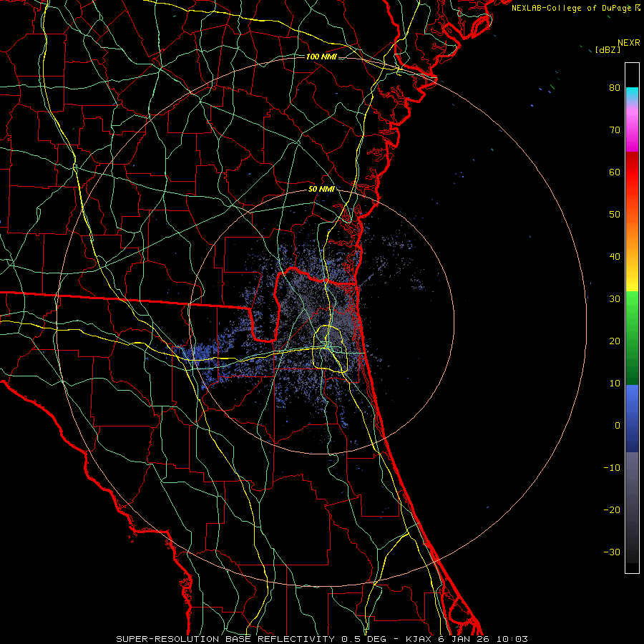Click the NEXR text in corner
Viewport: 644px width, 644px height.
tap(628, 43)
